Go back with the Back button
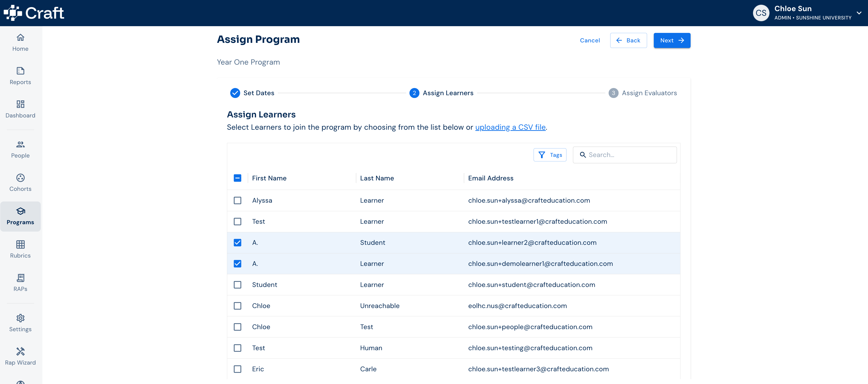This screenshot has height=384, width=868. tap(628, 41)
